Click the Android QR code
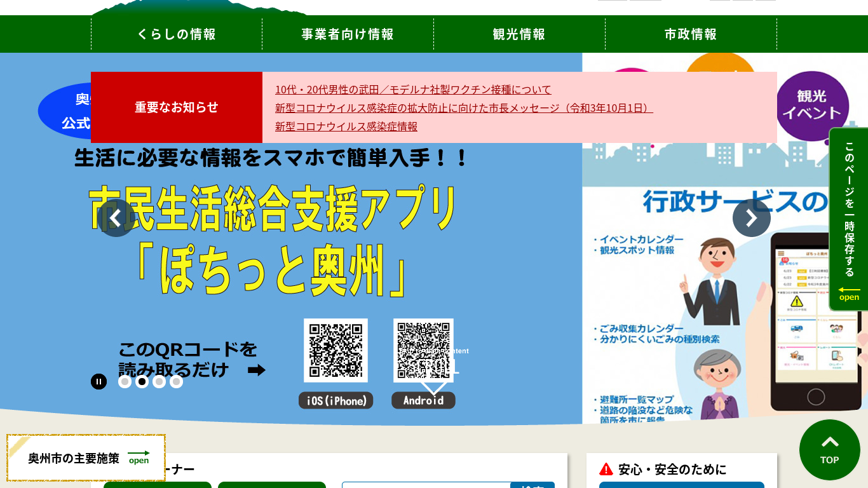868x488 pixels. click(423, 350)
